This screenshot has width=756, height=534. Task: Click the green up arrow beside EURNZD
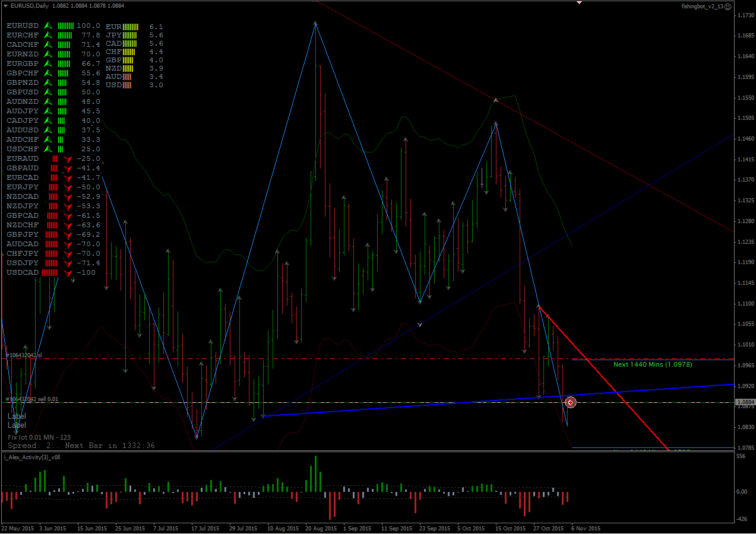(x=49, y=55)
